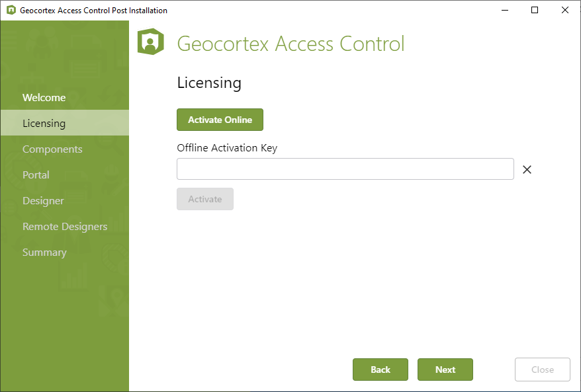Open the Remote Designers step
This screenshot has height=392, width=581.
click(65, 226)
